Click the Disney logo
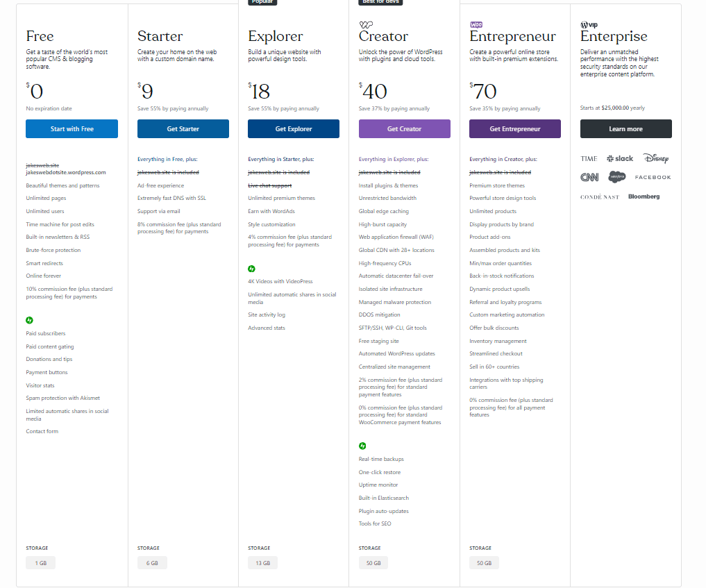Viewport: 706px width, 588px height. pos(656,159)
